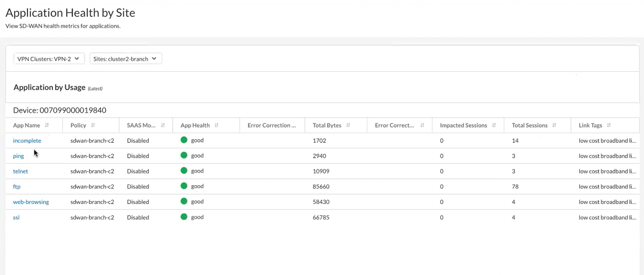Open the web-browsing application link
The width and height of the screenshot is (644, 275).
[31, 202]
